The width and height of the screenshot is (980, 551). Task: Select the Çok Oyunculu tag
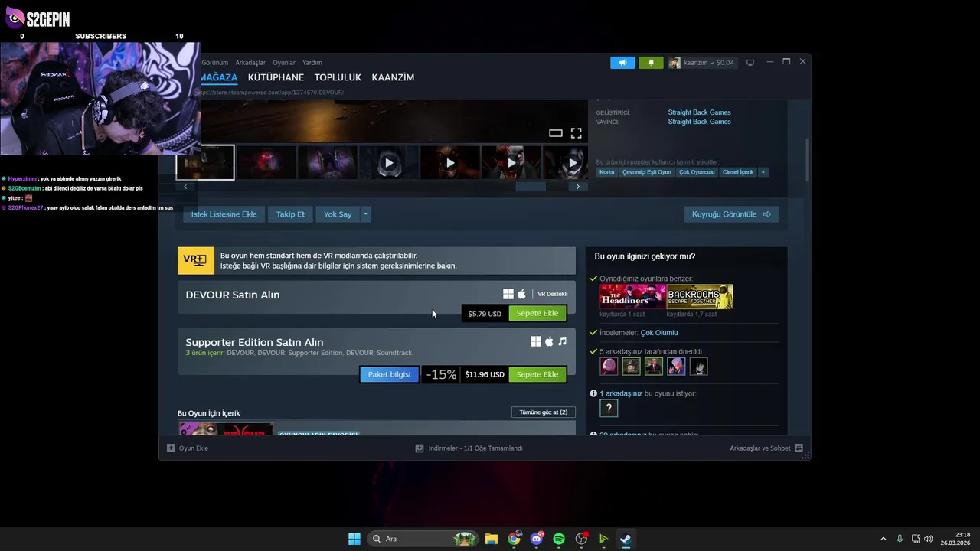point(697,172)
